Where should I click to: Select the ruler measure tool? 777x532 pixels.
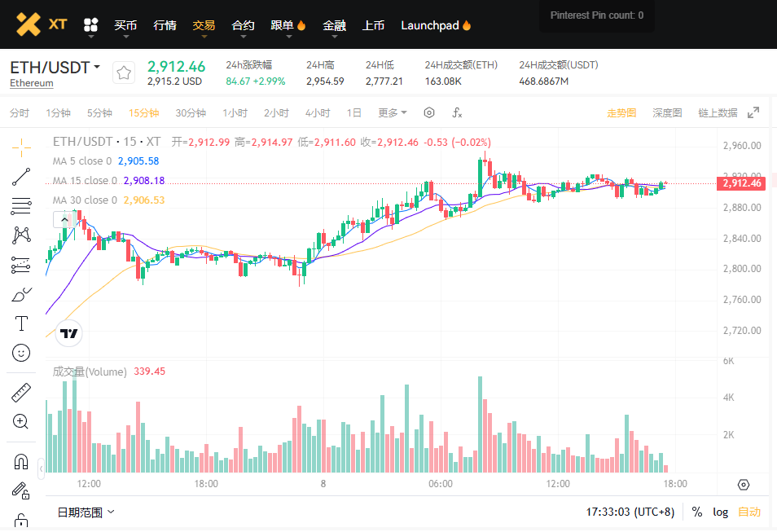[21, 392]
